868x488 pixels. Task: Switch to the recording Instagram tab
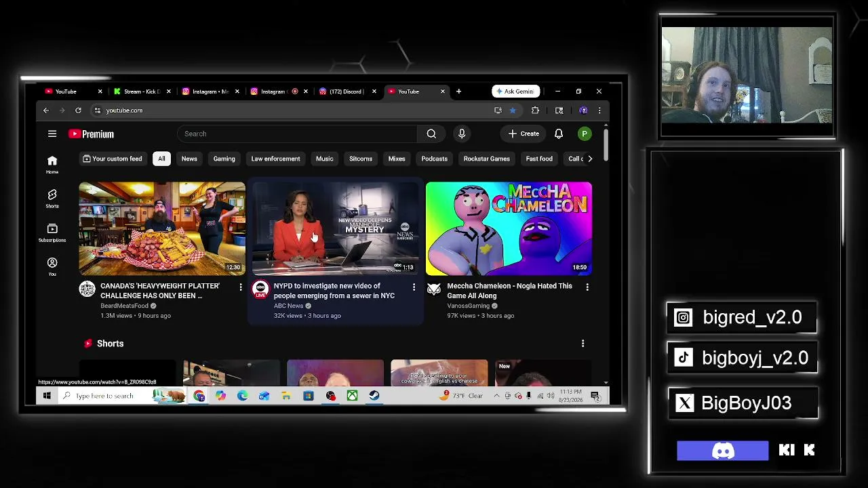275,91
